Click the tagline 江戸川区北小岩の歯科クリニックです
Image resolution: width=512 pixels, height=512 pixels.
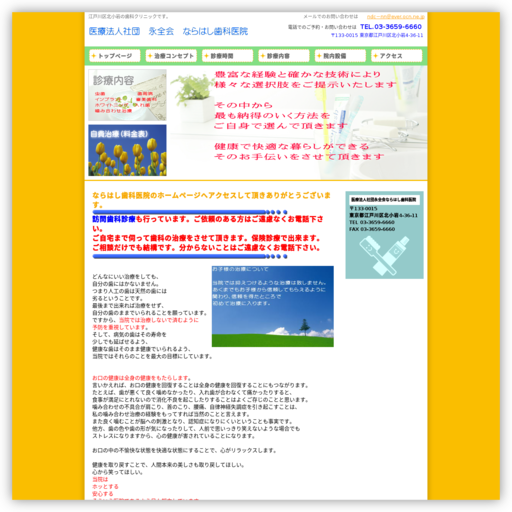(x=129, y=16)
